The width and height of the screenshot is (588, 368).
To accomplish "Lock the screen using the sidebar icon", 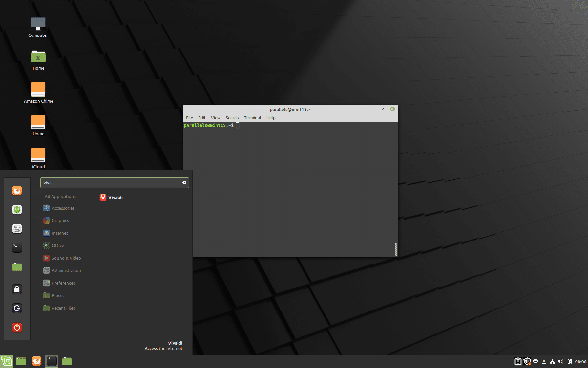I will [x=17, y=289].
